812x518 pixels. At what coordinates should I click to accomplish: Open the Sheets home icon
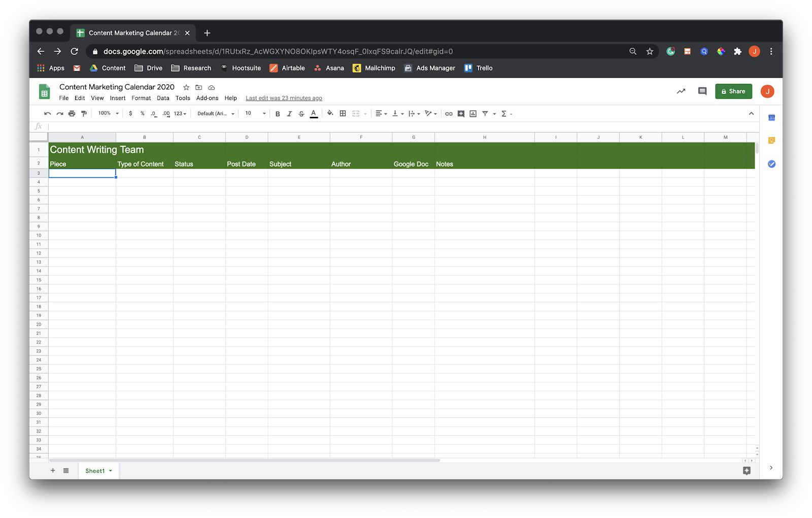coord(44,92)
